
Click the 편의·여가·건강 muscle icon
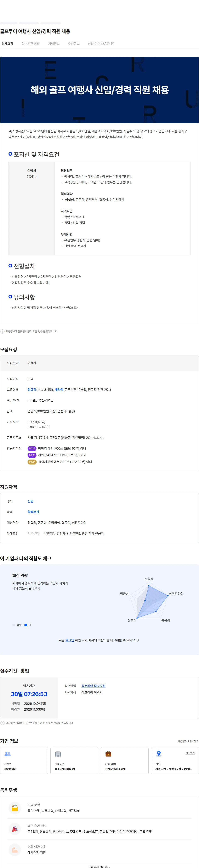click(15, 849)
